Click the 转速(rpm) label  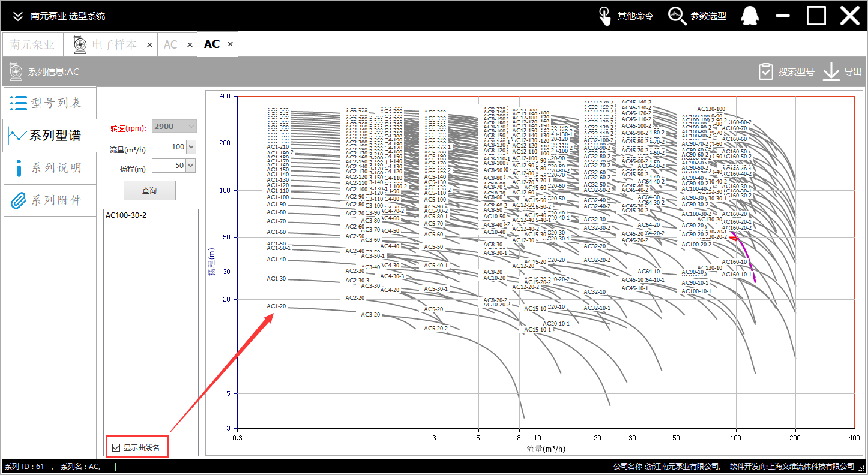(128, 128)
